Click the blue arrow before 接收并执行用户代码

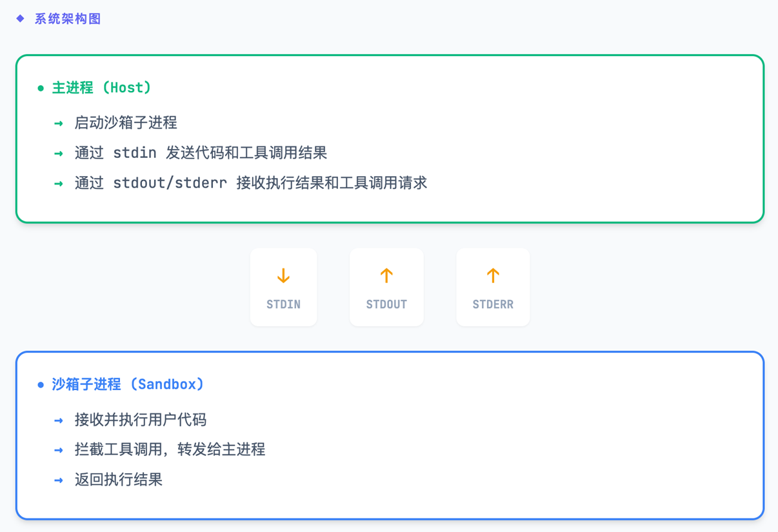[59, 420]
